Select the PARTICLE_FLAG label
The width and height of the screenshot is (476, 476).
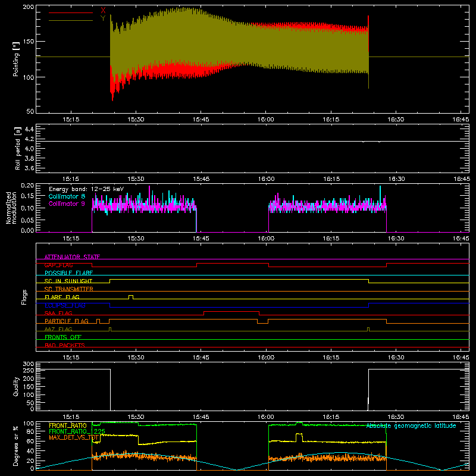[x=67, y=321]
